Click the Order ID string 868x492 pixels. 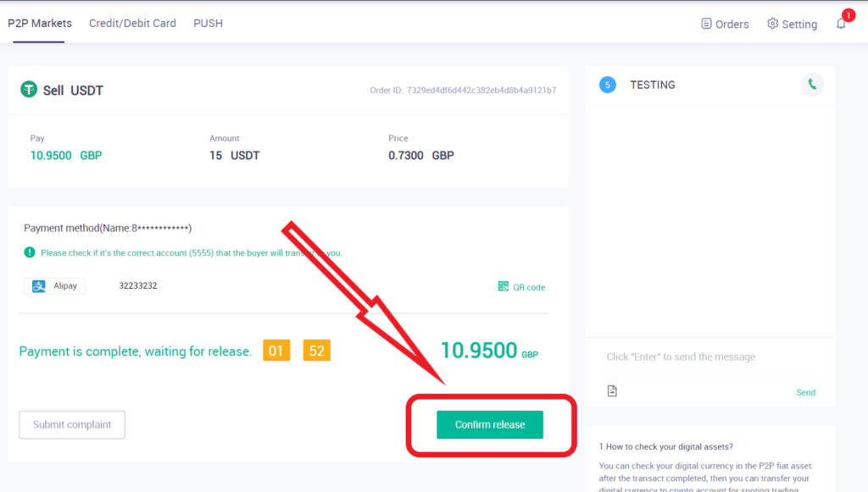click(x=481, y=91)
